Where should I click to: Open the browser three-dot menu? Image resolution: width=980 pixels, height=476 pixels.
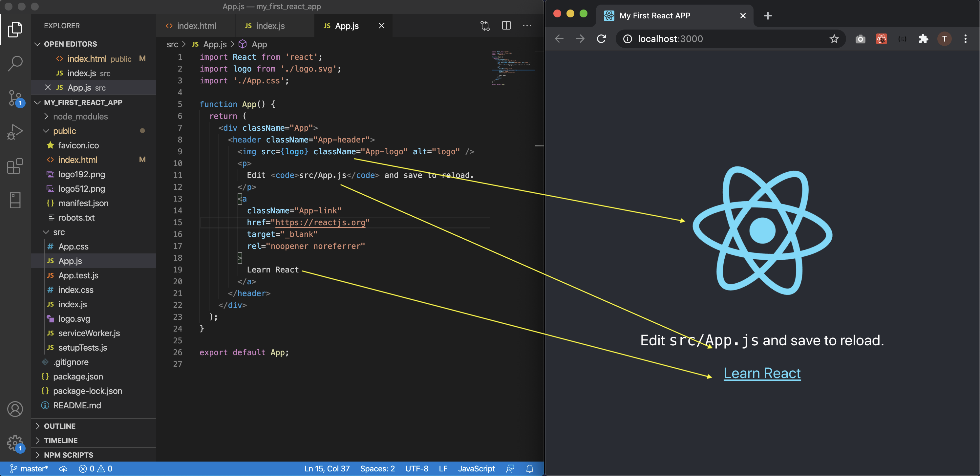coord(966,39)
